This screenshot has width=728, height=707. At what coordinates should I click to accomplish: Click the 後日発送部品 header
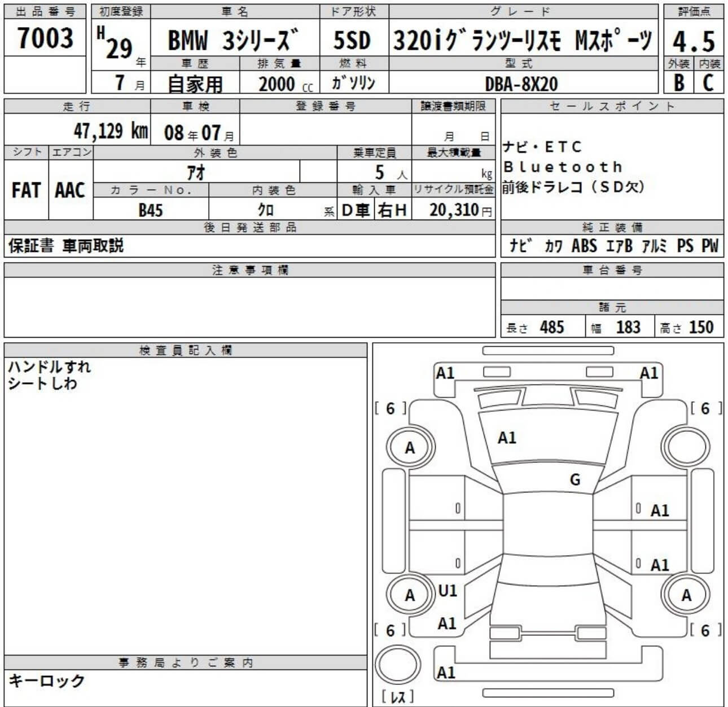(x=250, y=228)
